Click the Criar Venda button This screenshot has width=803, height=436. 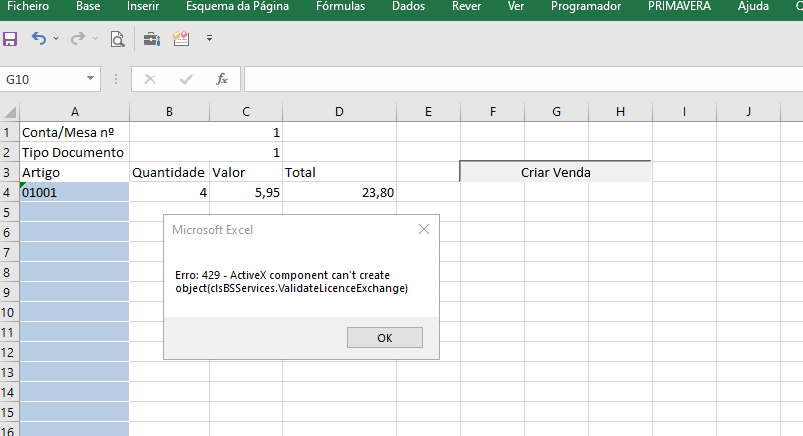click(x=555, y=172)
